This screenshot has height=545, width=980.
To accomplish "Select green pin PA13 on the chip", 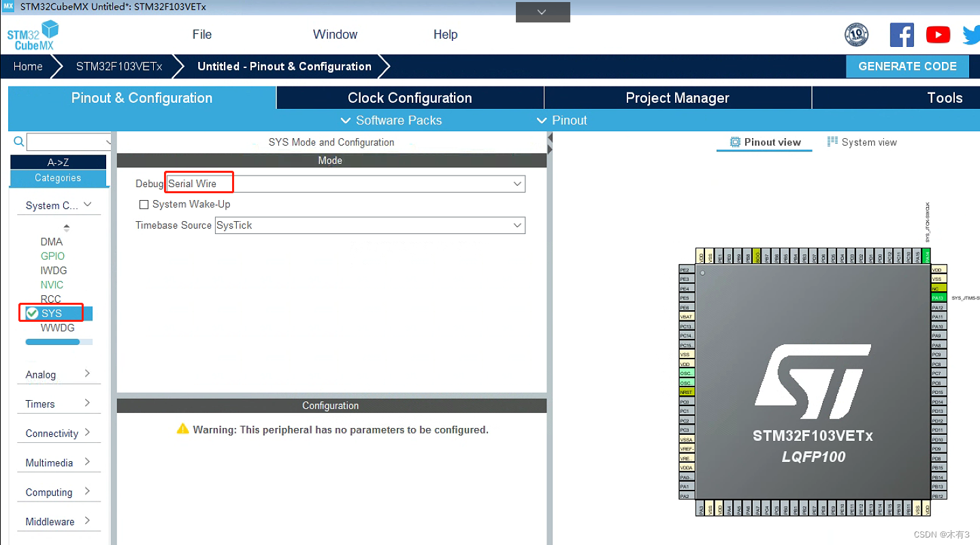I will [938, 298].
